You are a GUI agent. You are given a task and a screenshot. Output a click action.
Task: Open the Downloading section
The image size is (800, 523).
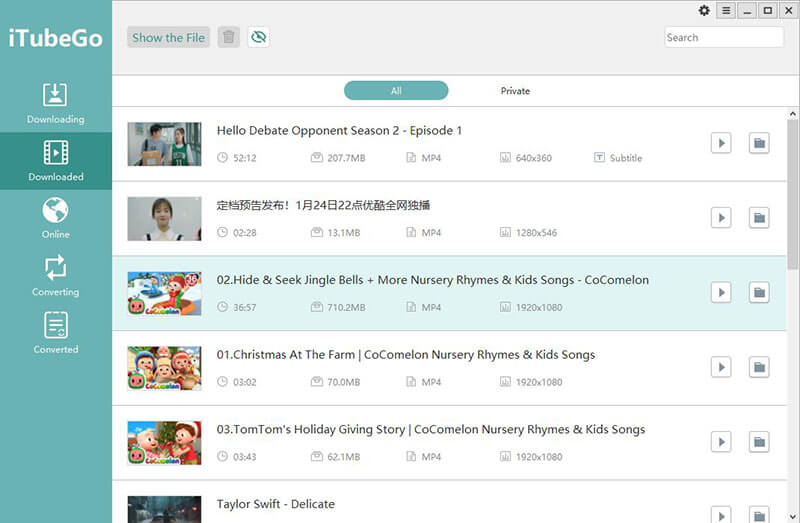(x=56, y=104)
